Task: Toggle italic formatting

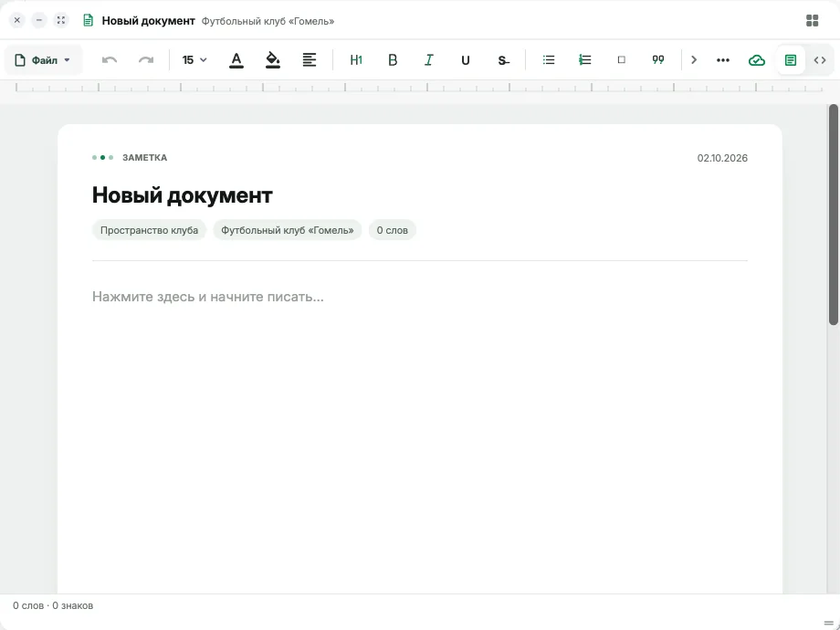Action: 429,60
